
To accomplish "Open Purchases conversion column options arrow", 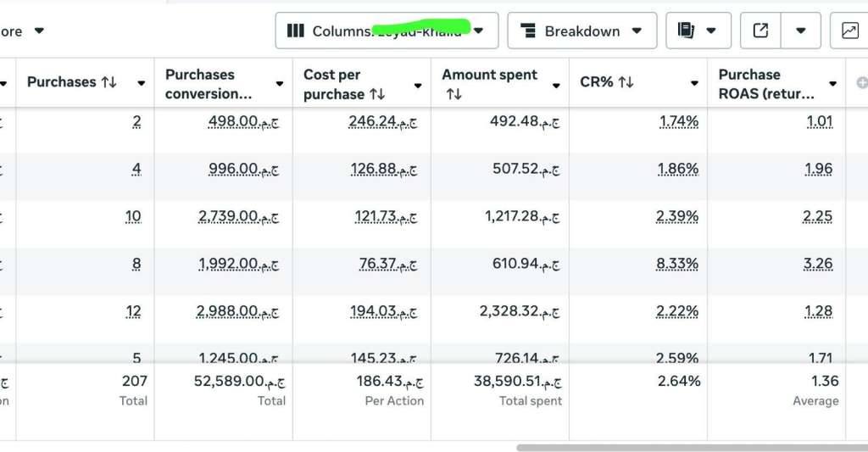I will [x=280, y=84].
